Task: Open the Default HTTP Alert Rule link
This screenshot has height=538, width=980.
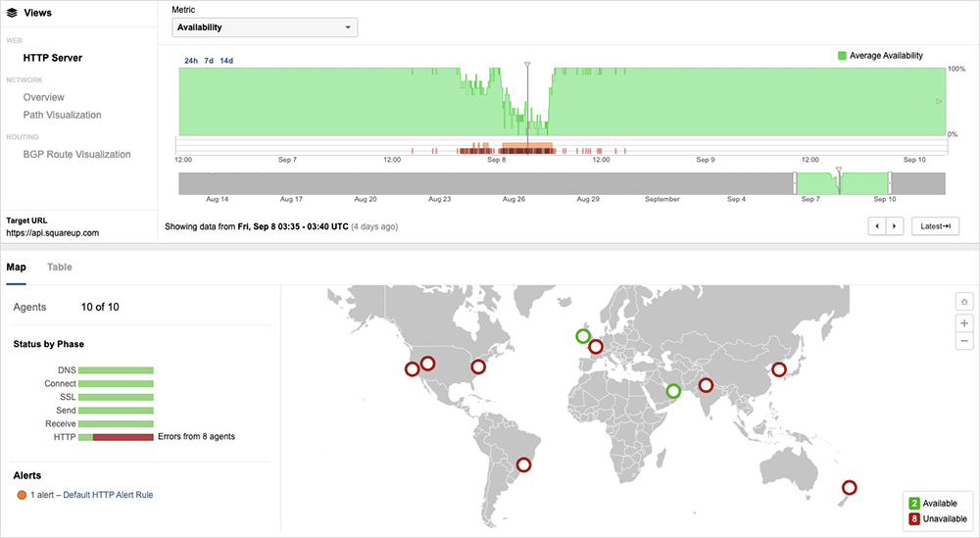Action: click(108, 495)
